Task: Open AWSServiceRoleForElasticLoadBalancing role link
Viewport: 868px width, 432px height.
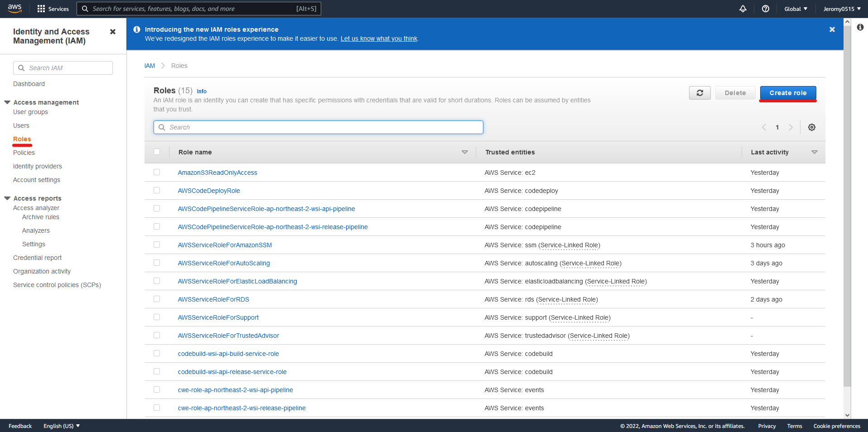Action: pyautogui.click(x=237, y=281)
